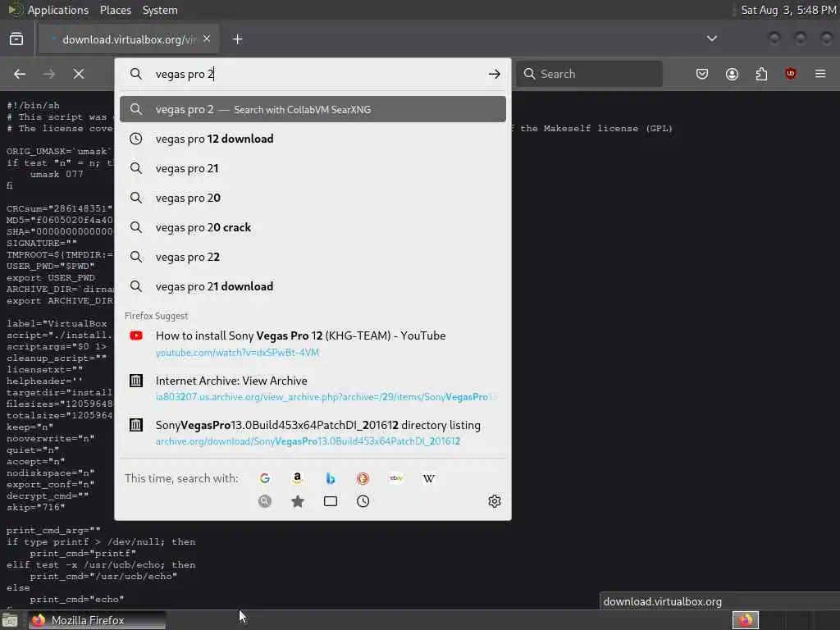The width and height of the screenshot is (840, 630).
Task: Open 'How to install Sony Vegas Pro 12' YouTube result
Action: click(313, 344)
